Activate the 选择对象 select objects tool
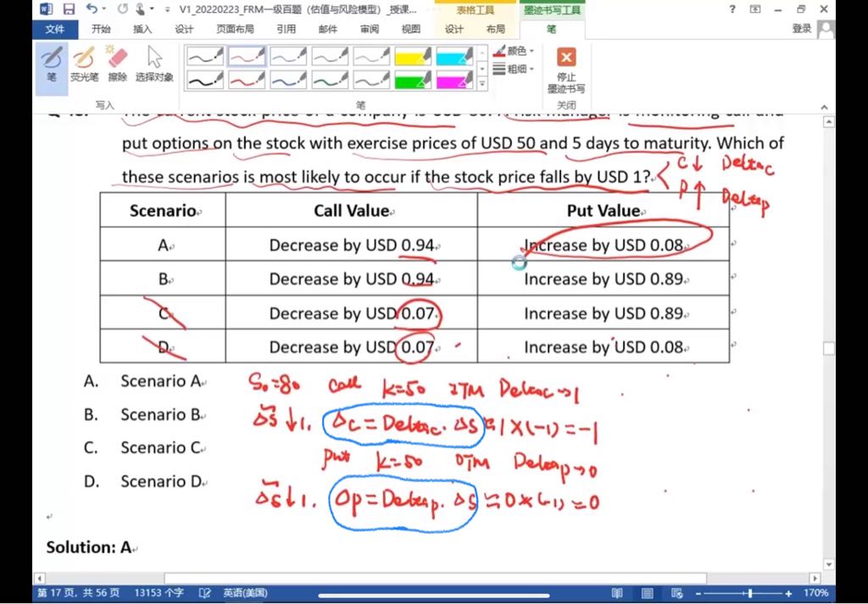The image size is (868, 604). click(154, 64)
